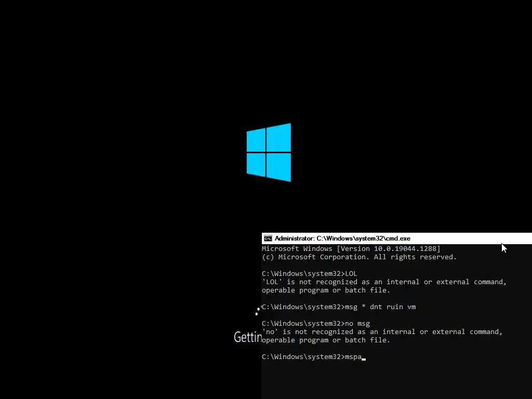
Task: Click the "'LOL' is not recognized" error line
Action: point(384,282)
